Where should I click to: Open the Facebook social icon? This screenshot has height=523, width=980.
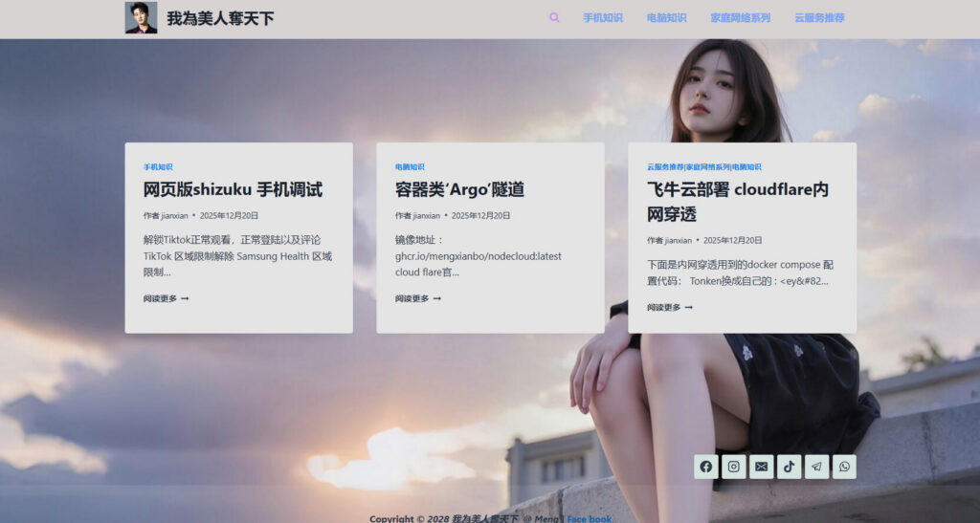click(x=706, y=467)
